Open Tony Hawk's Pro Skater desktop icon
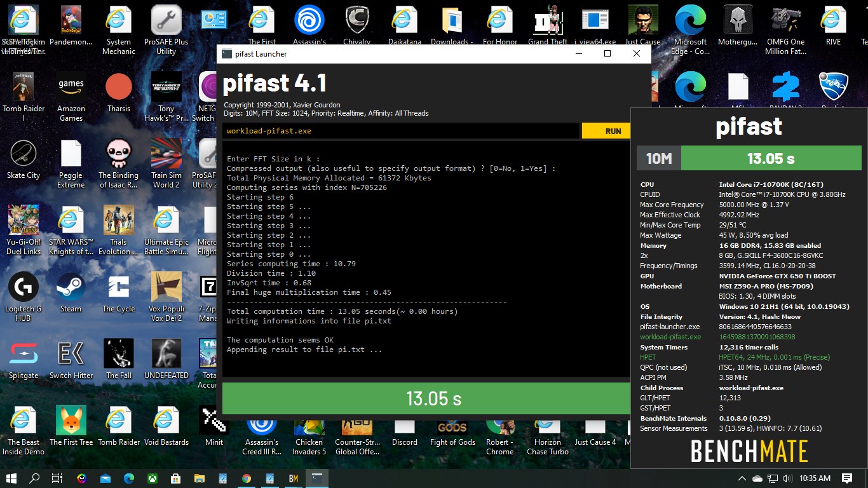The image size is (868, 488). point(166,97)
